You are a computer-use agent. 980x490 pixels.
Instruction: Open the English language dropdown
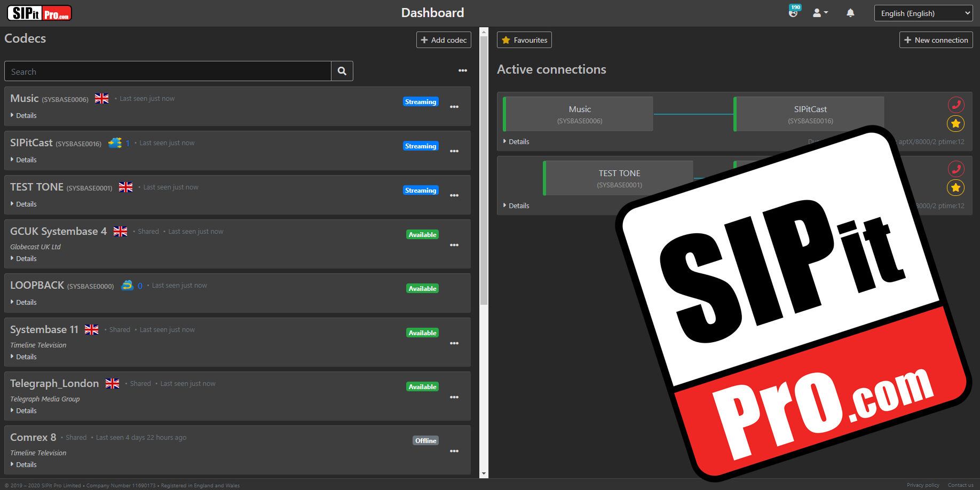tap(923, 13)
